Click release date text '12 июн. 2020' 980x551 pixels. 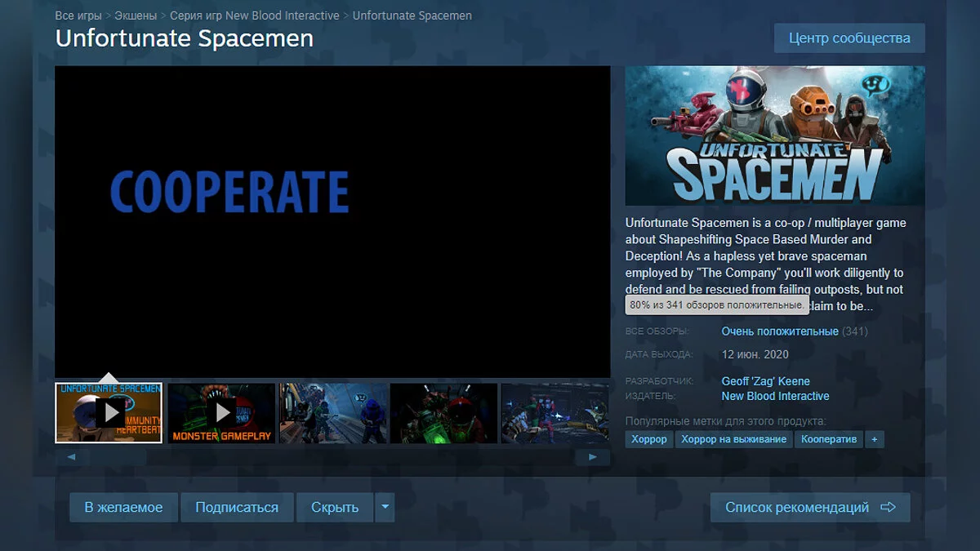(755, 354)
